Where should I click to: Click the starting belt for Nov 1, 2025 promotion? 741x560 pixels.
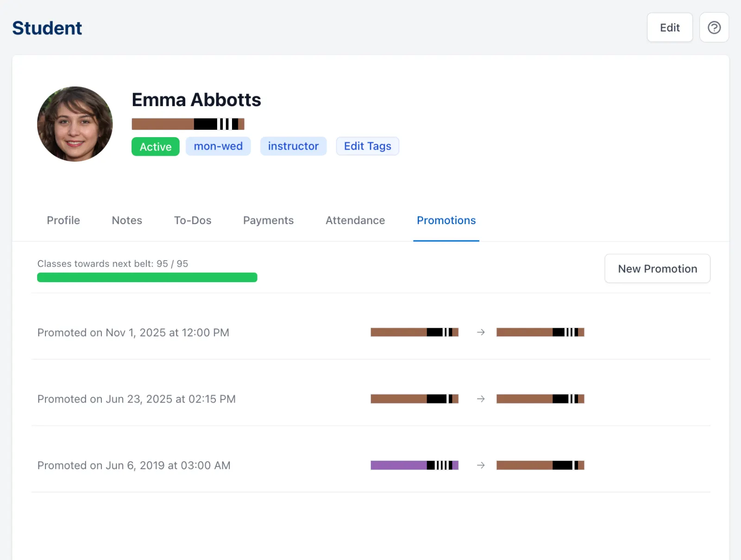(x=414, y=332)
